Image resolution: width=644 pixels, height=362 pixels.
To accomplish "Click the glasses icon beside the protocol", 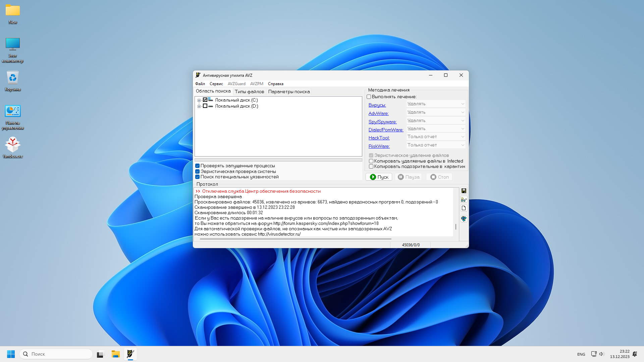I will point(464,199).
